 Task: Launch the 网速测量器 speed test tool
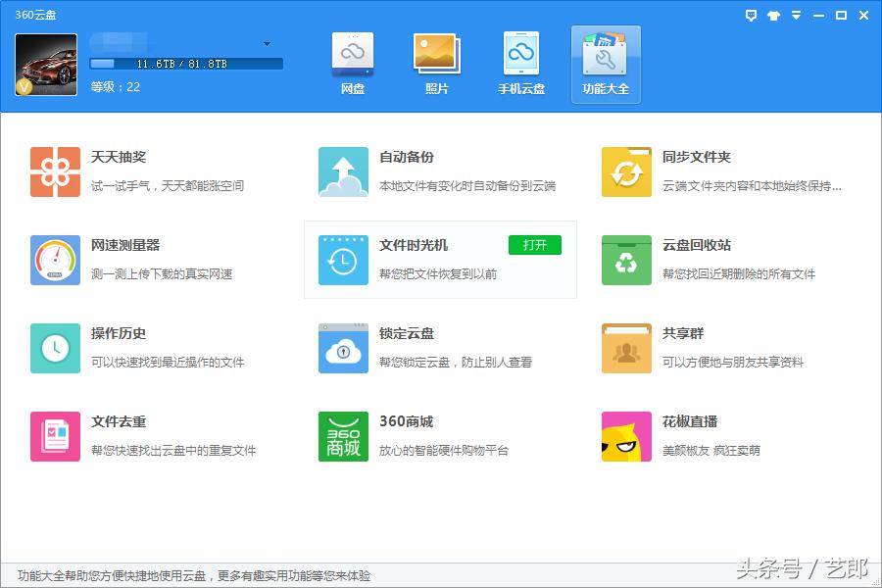[x=55, y=260]
